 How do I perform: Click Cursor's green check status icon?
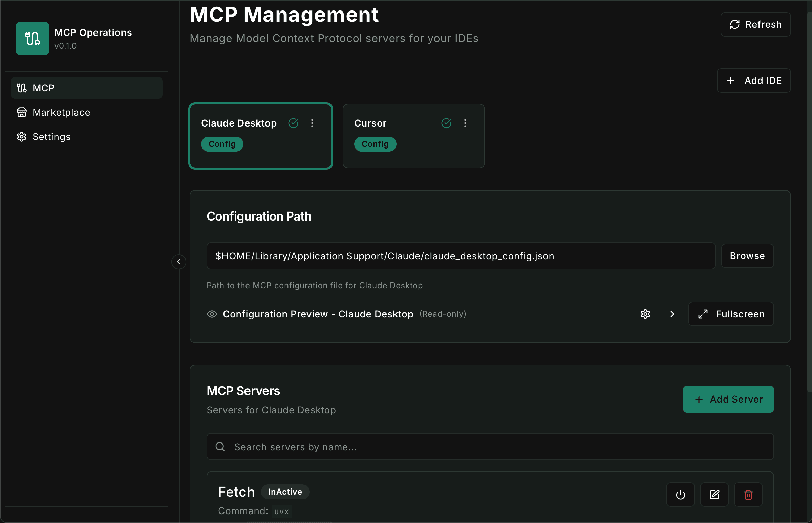click(x=446, y=123)
